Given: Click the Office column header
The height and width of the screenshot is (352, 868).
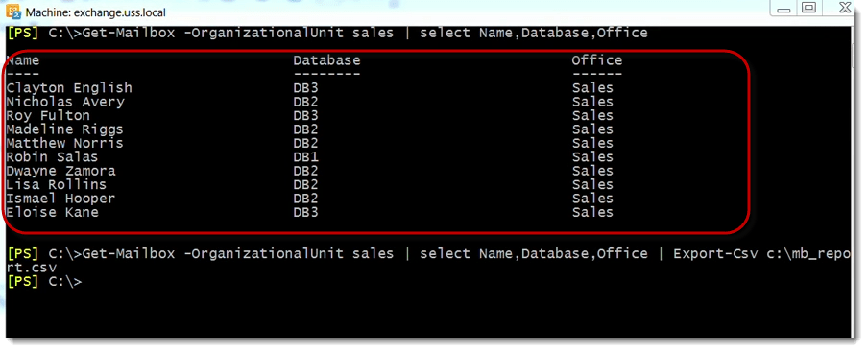Looking at the screenshot, I should point(597,60).
